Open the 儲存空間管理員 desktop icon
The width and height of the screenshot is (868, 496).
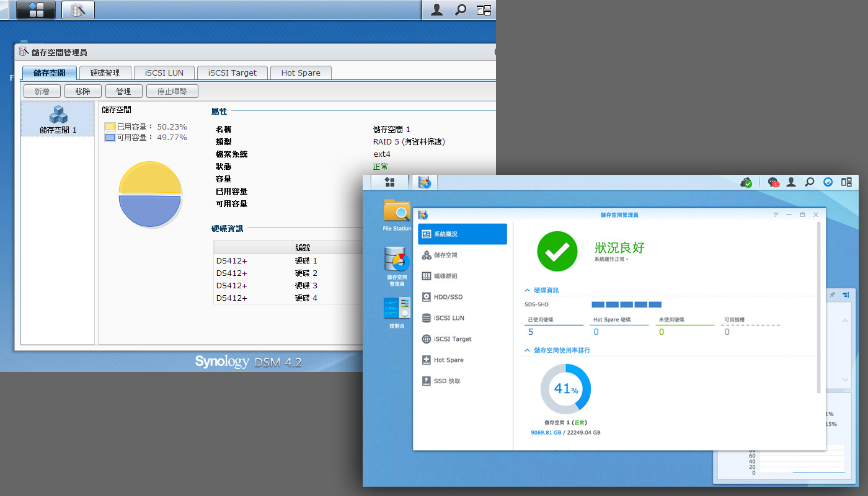click(x=397, y=267)
